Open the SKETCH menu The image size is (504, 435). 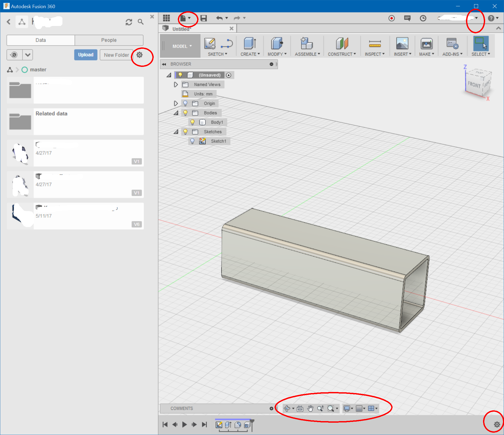(217, 54)
